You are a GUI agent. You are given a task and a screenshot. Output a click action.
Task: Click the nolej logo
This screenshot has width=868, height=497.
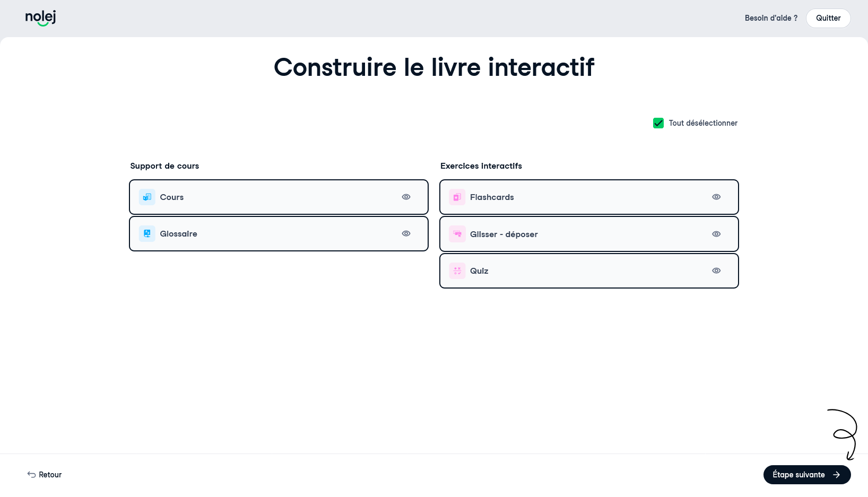(x=41, y=18)
